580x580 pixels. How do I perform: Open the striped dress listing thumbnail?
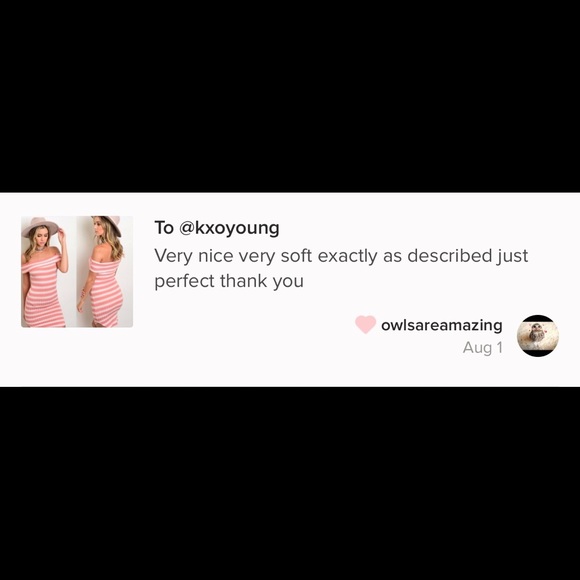[x=77, y=272]
